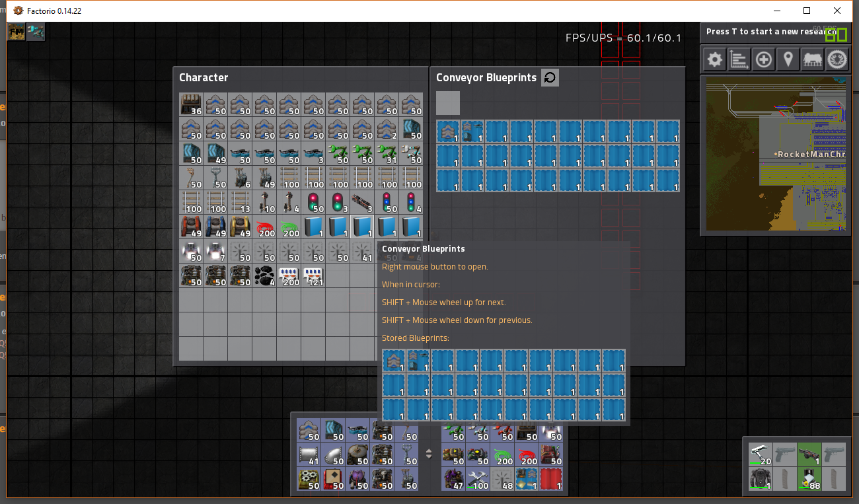This screenshot has width=859, height=504.
Task: Select the shotgun weapon slot highlighted green
Action: tap(809, 454)
